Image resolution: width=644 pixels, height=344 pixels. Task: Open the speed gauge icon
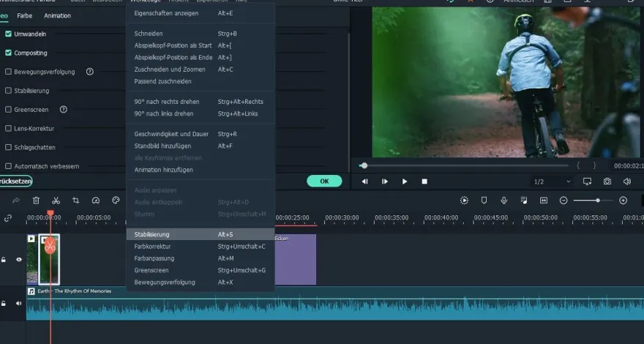pyautogui.click(x=96, y=201)
